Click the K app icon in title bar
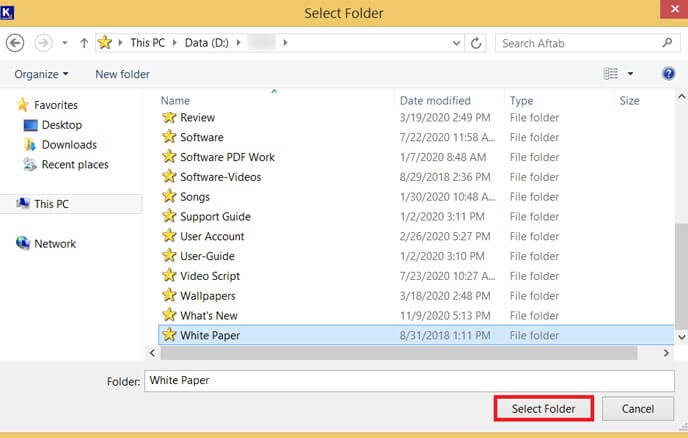 pyautogui.click(x=7, y=13)
